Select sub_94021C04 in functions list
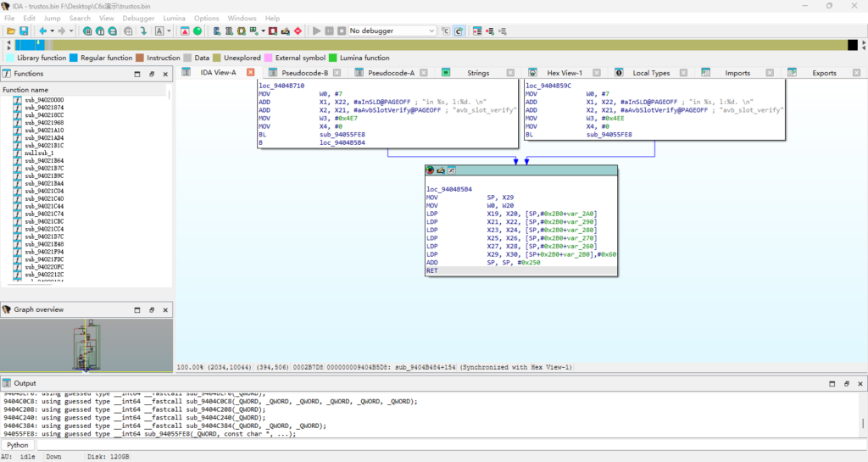 point(44,192)
